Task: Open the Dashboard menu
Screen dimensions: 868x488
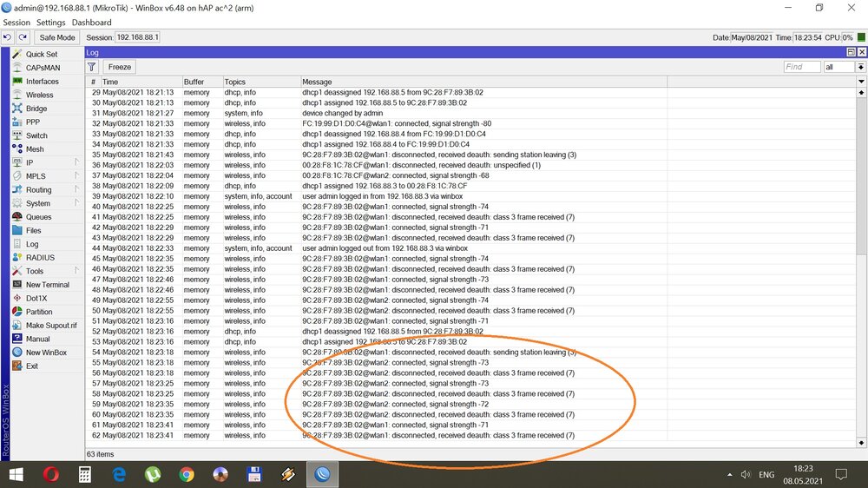Action: click(x=91, y=23)
